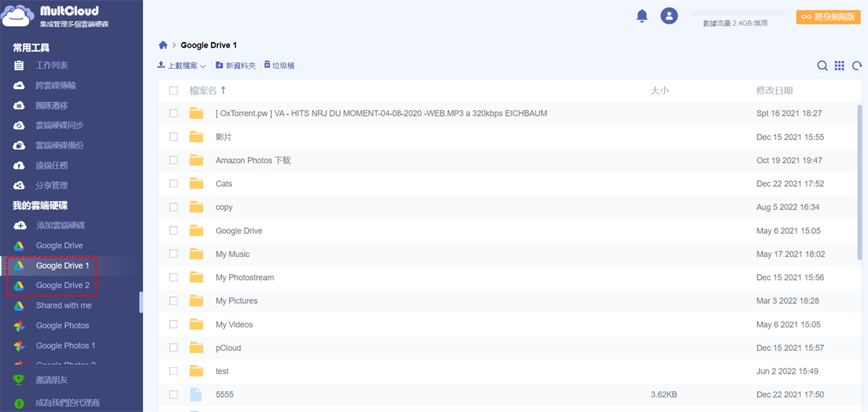868x412 pixels.
Task: Select Google Drive 1 in sidebar
Action: click(62, 266)
